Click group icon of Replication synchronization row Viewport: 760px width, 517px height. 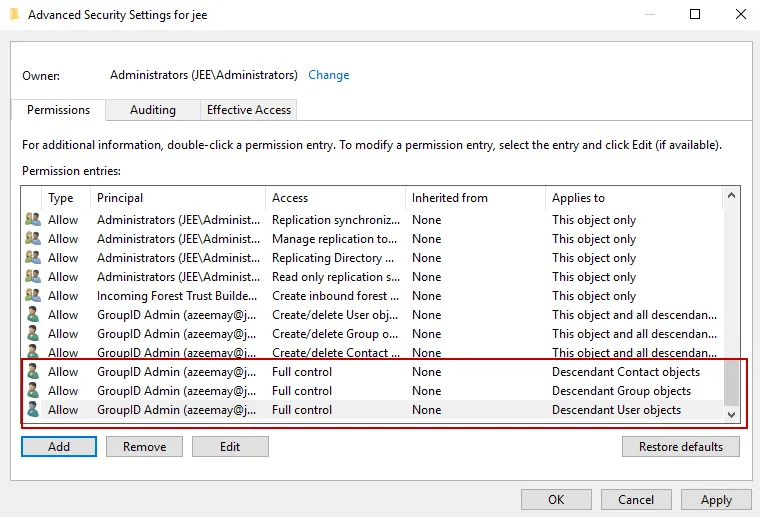32,219
